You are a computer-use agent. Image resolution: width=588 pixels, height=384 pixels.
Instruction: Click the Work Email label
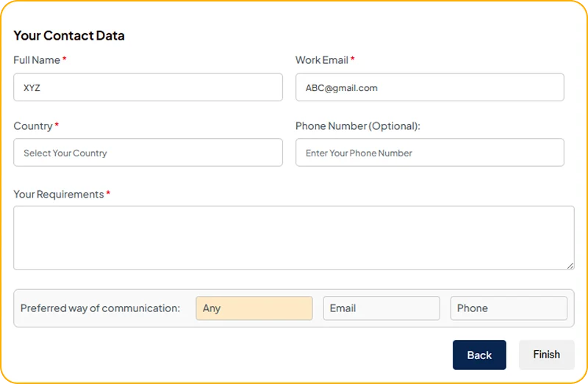click(321, 60)
